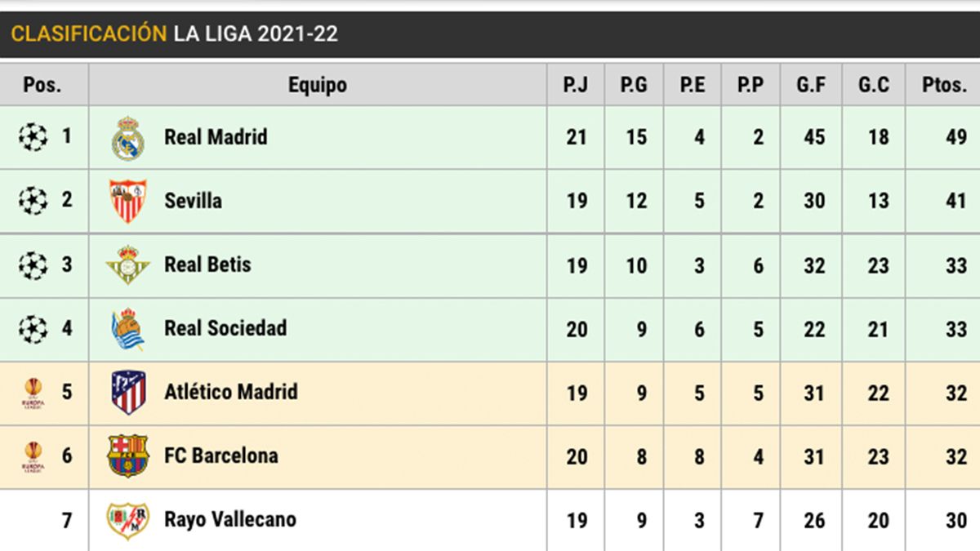Image resolution: width=980 pixels, height=551 pixels.
Task: Click the Real Madrid club crest
Action: [x=128, y=137]
